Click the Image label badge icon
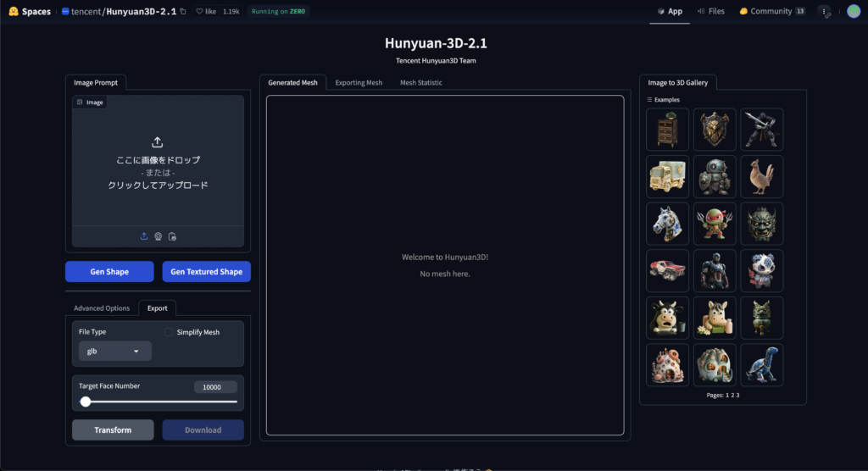Image resolution: width=868 pixels, height=471 pixels. point(80,103)
